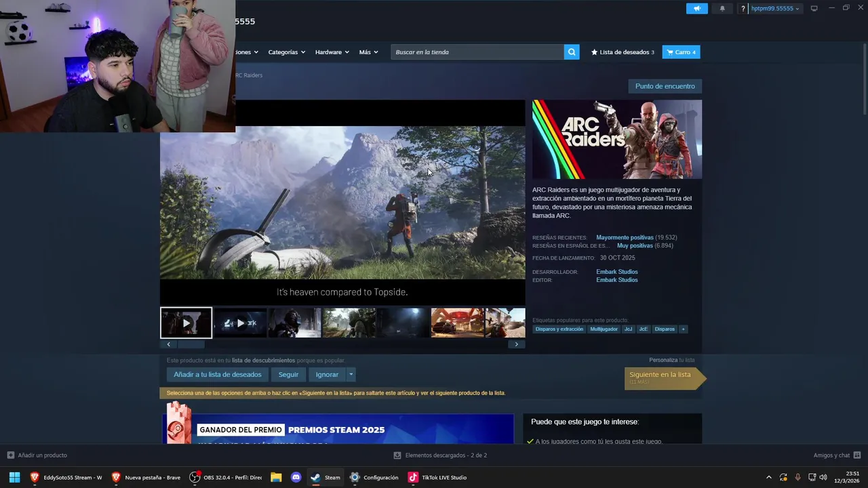This screenshot has height=488, width=868.
Task: Select the JcE tag
Action: click(643, 329)
